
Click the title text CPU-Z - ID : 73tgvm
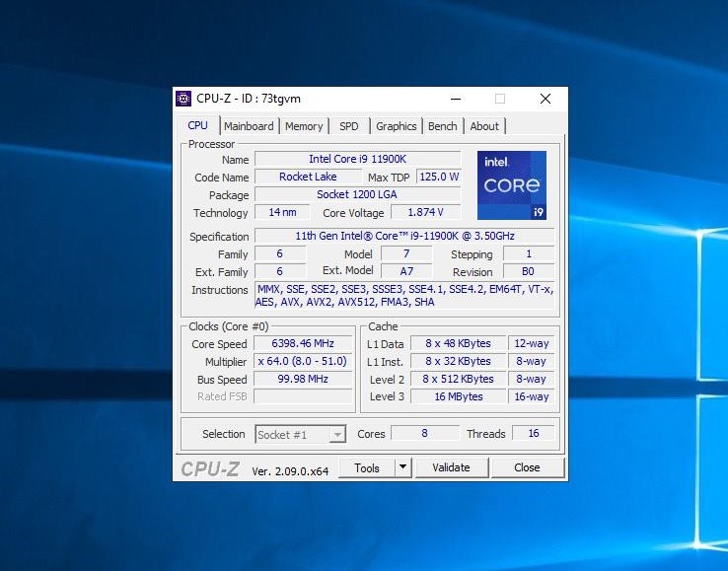tap(249, 99)
